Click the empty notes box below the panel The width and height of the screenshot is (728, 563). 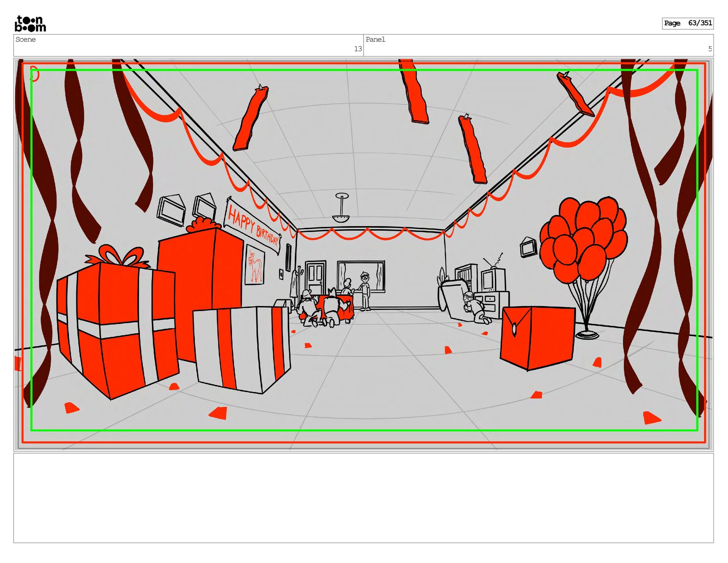point(363,497)
